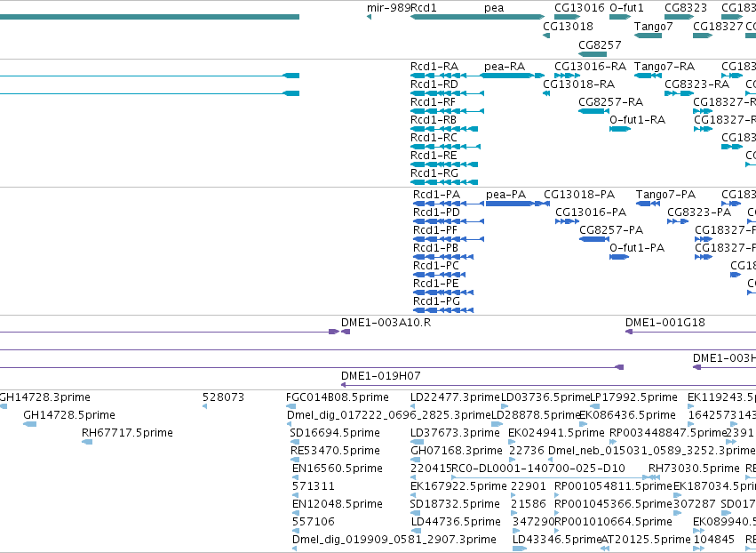Select the AT20125.5prime EST label
Screen dimensions: 756x553
tap(646, 540)
